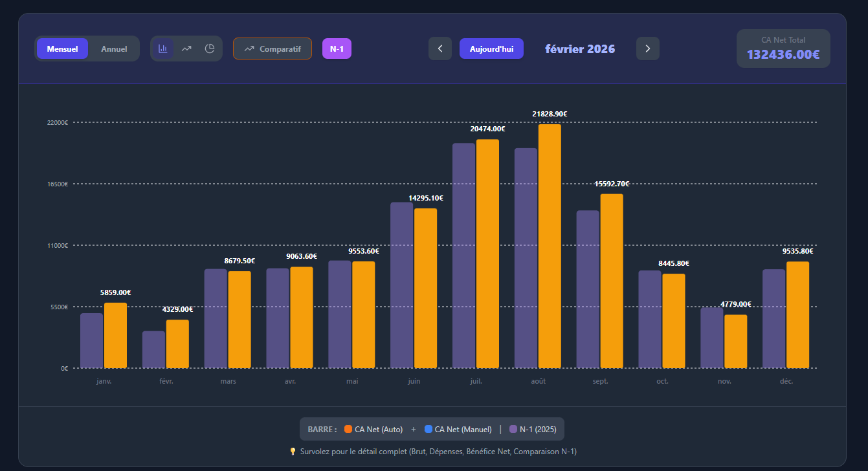Click the février 2026 period label
Screen dimensions: 868x471
tap(580, 49)
